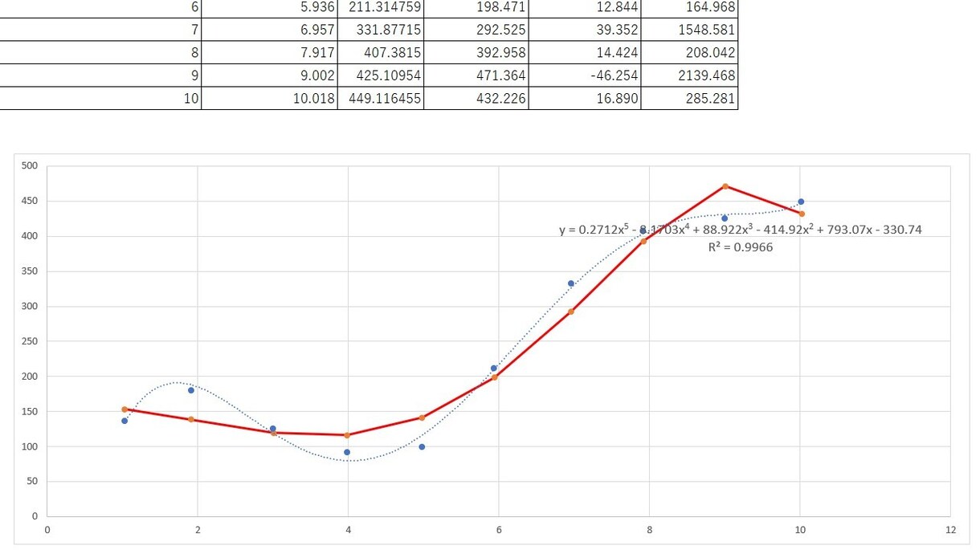Select the y-axis label 50
This screenshot has height=550, width=980.
(33, 482)
